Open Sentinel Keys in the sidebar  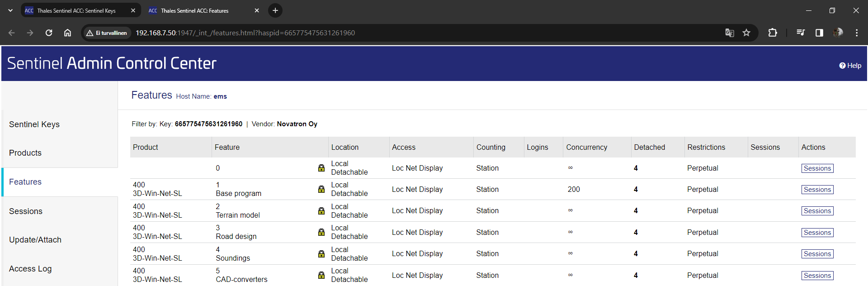tap(34, 124)
